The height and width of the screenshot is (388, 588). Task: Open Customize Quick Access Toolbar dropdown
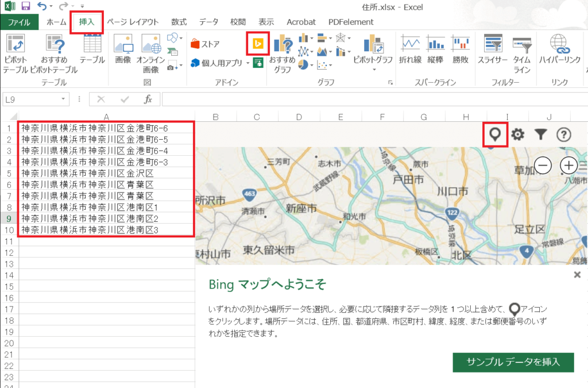click(x=82, y=6)
